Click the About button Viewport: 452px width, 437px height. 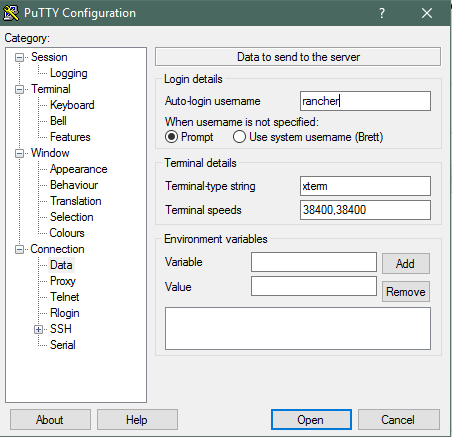(x=50, y=420)
